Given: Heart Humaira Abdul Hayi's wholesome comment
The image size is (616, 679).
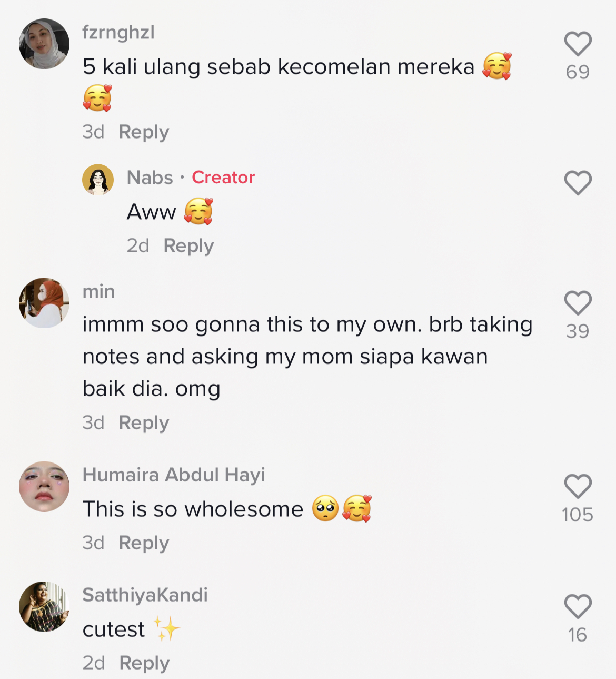Looking at the screenshot, I should click(578, 486).
